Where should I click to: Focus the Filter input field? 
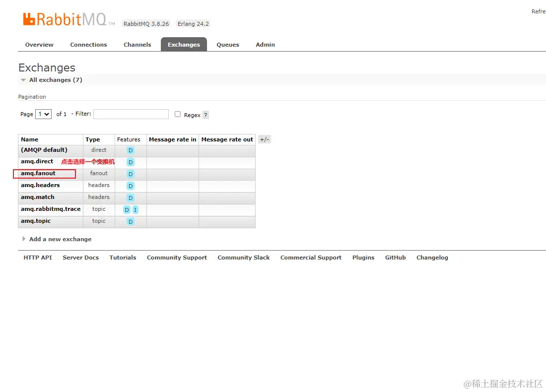pos(131,114)
